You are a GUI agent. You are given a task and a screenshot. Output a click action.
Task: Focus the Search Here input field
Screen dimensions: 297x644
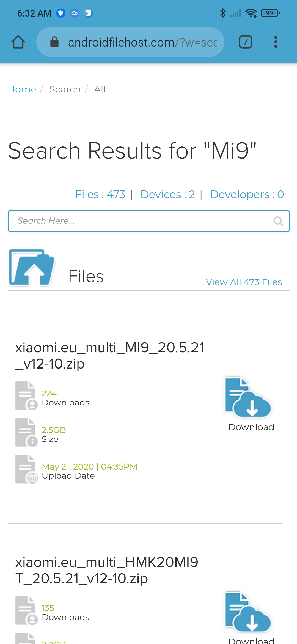[149, 221]
